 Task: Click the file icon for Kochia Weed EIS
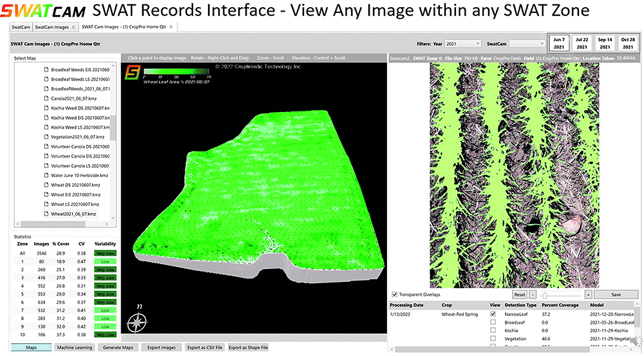[46, 118]
